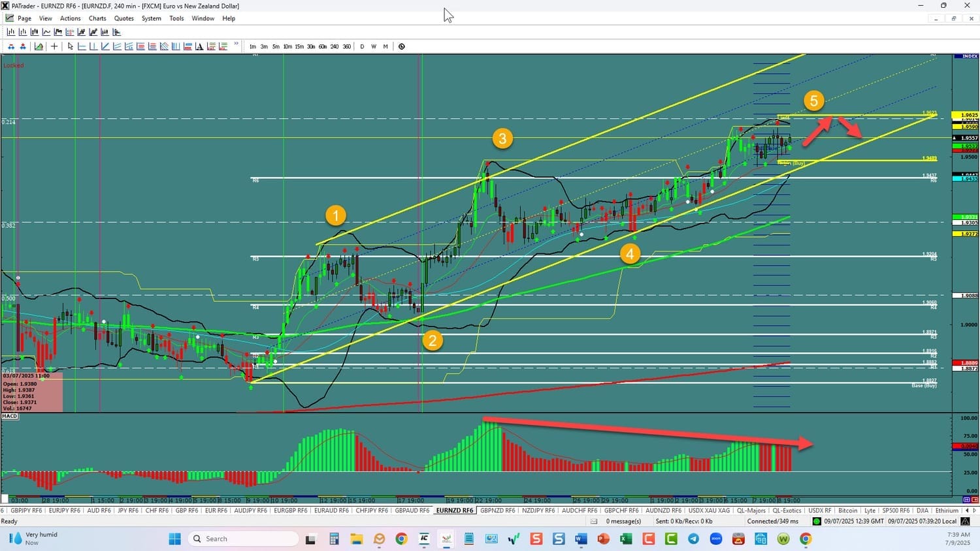Switch to the 15m timeframe
This screenshot has width=980, height=551.
point(299,46)
